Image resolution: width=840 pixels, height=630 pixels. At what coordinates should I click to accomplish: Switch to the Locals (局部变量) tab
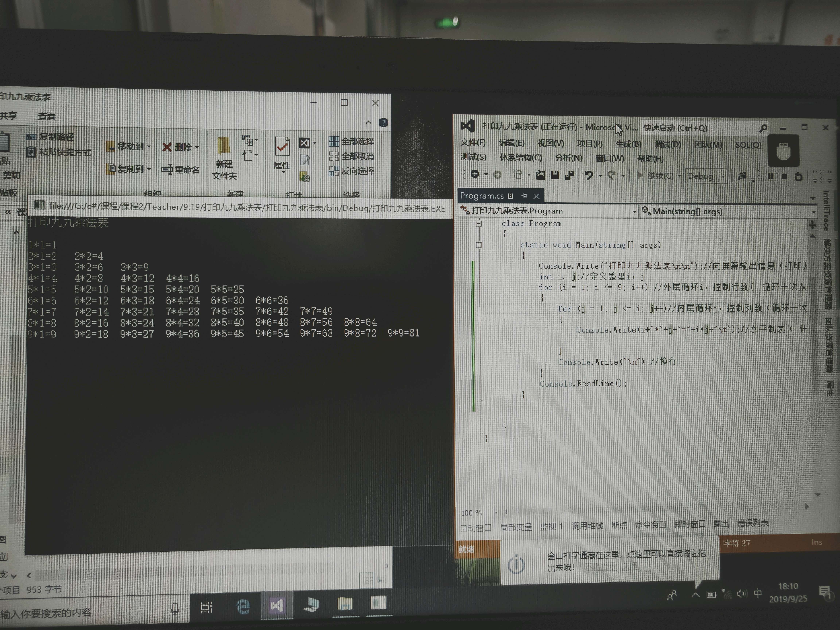516,527
